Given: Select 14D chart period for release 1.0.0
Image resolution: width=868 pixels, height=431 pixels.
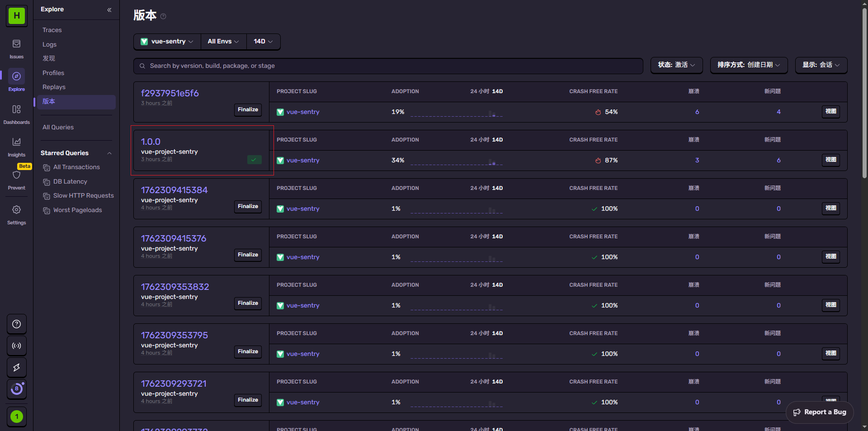Looking at the screenshot, I should pos(497,140).
